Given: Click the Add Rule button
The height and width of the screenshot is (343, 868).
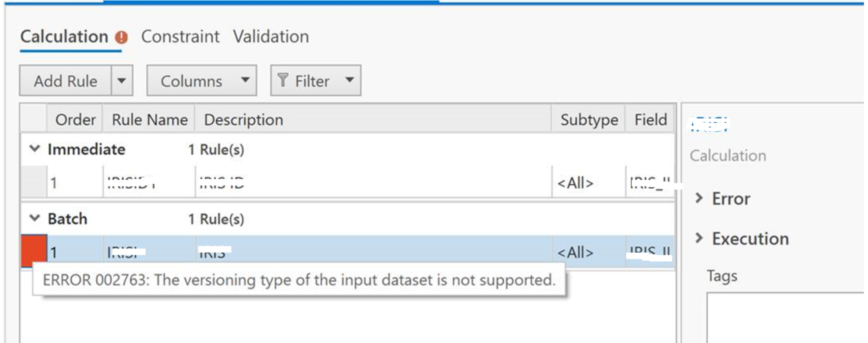Looking at the screenshot, I should [65, 81].
